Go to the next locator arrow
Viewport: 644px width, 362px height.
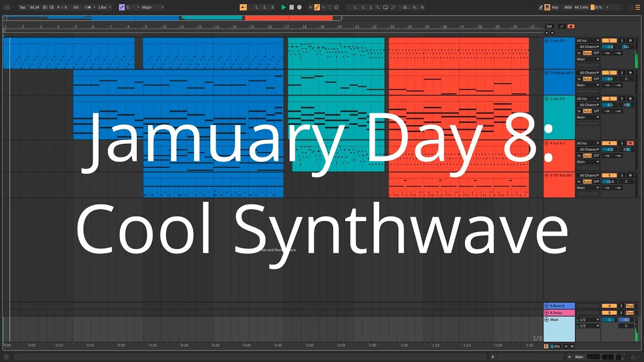[x=552, y=33]
